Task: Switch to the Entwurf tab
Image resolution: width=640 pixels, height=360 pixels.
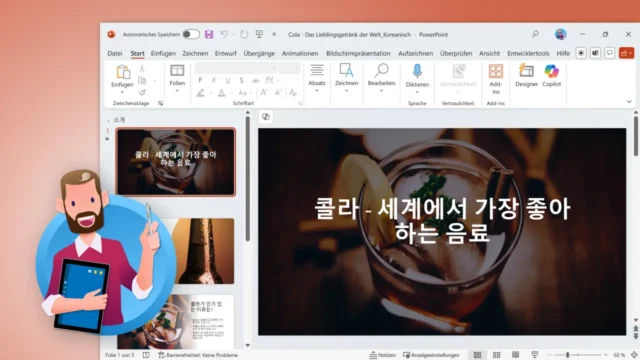Action: click(226, 53)
